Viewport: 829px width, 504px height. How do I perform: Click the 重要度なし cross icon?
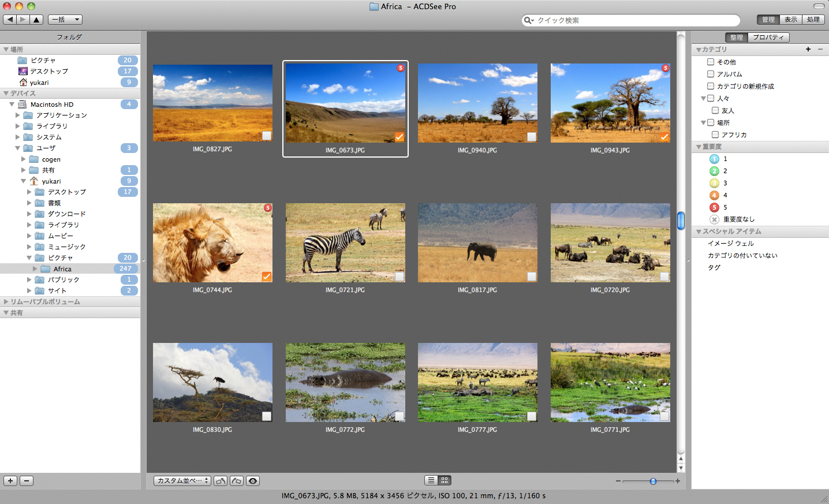[x=714, y=219]
